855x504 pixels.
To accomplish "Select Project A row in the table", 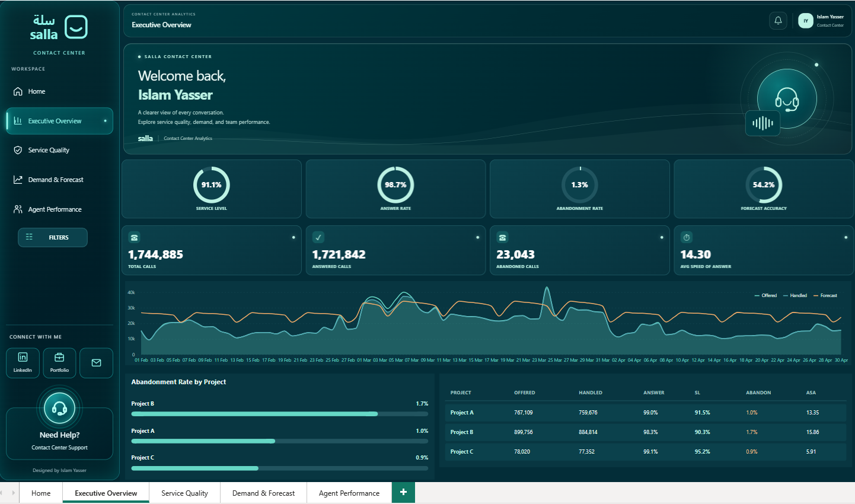I will (646, 413).
